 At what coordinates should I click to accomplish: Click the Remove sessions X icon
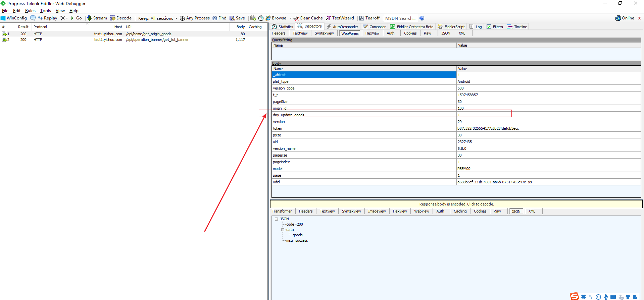63,18
